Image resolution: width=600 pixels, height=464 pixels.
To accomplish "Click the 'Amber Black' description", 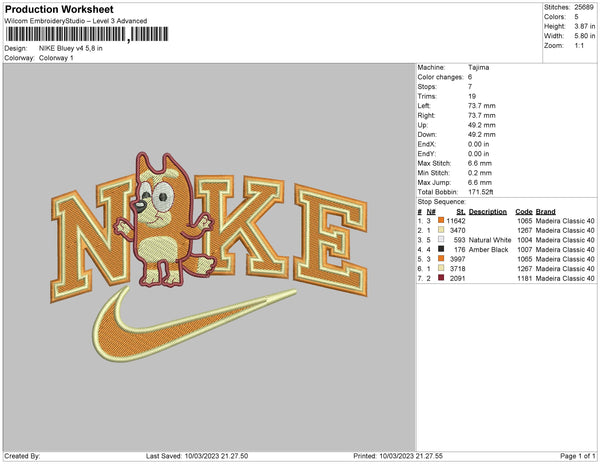I will 488,249.
